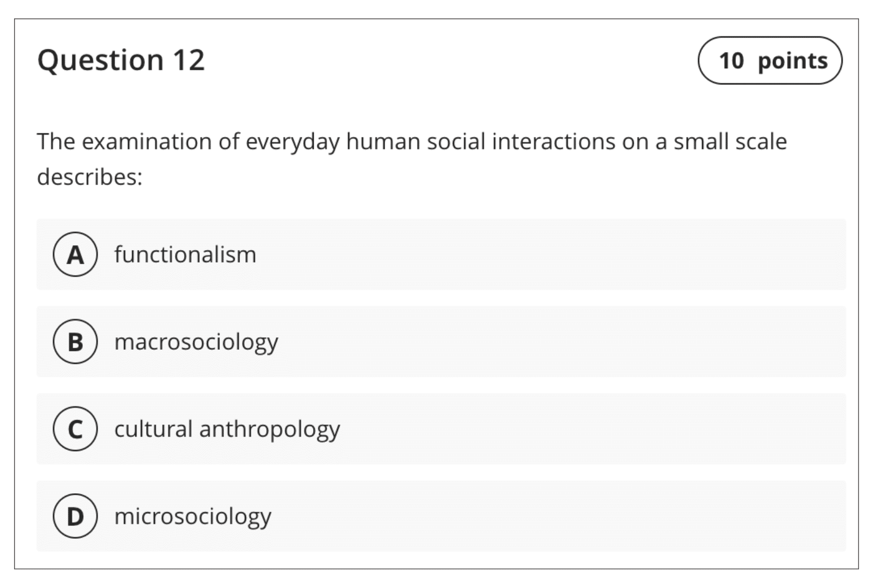Choose the functionalism answer text
The width and height of the screenshot is (872, 588).
tap(185, 254)
